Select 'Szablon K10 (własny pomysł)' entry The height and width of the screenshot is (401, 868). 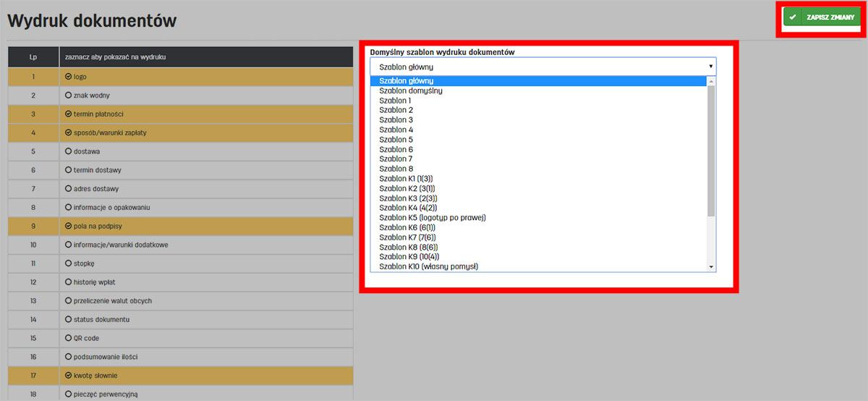coord(428,266)
